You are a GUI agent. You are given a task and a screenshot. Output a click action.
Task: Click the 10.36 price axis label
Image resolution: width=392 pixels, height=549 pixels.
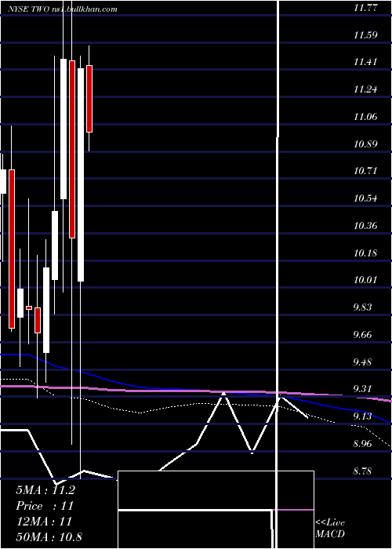tap(366, 226)
